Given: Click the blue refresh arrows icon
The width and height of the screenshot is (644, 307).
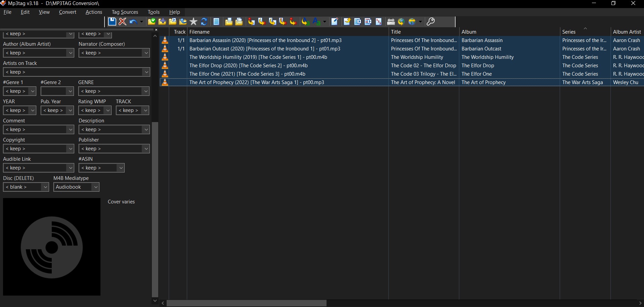Looking at the screenshot, I should (204, 22).
